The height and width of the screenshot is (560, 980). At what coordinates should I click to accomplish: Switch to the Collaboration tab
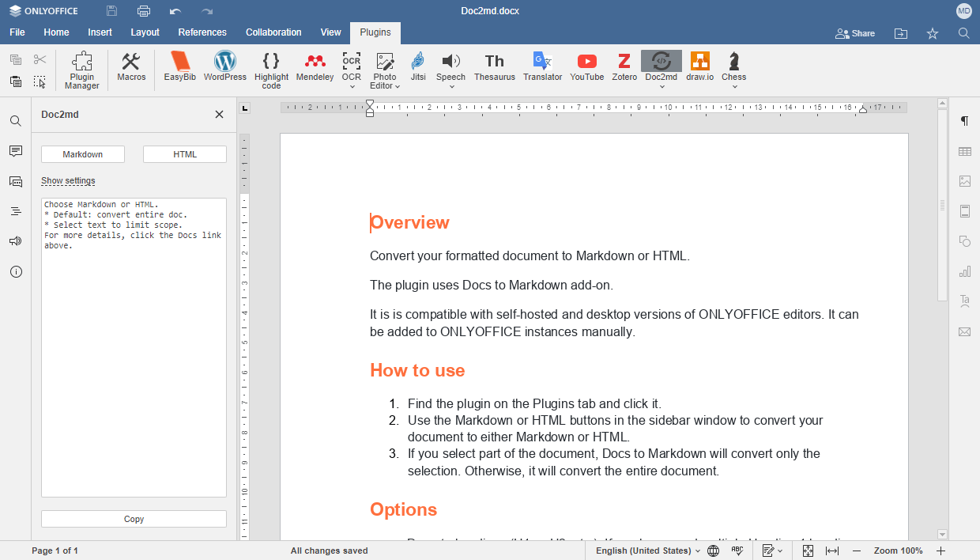(x=273, y=32)
